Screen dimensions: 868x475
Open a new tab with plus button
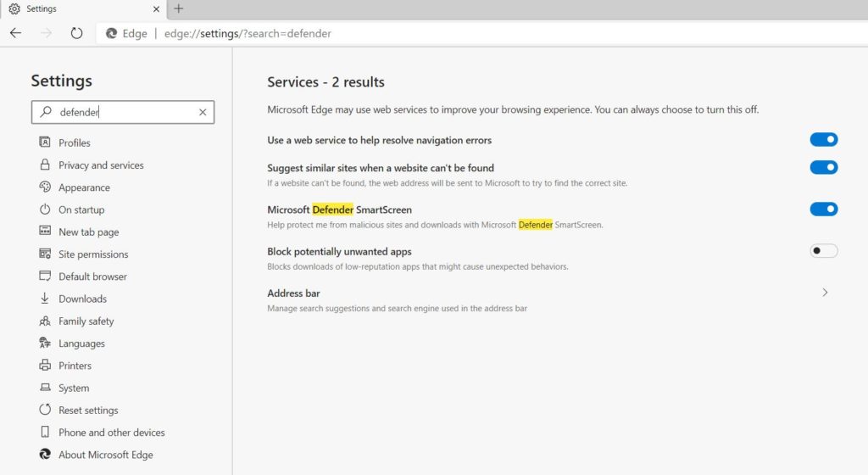[x=178, y=8]
